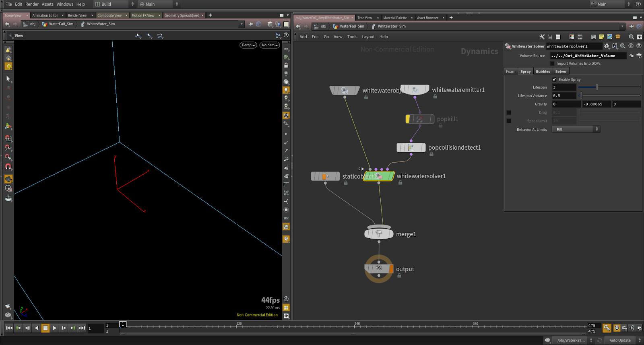Viewport: 644px width, 345px height.
Task: Click the Lifespan Variance value field
Action: point(563,96)
